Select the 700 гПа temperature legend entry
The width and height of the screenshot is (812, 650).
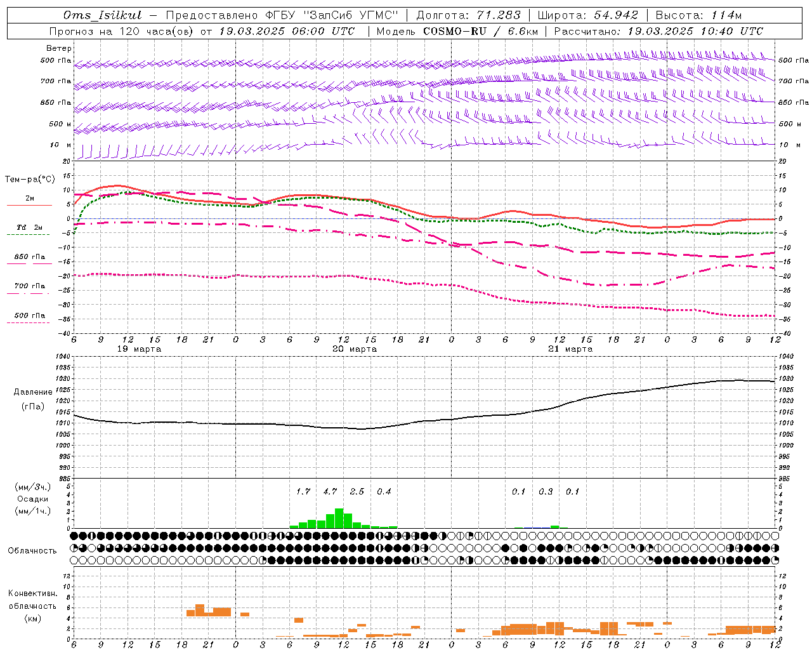click(30, 286)
